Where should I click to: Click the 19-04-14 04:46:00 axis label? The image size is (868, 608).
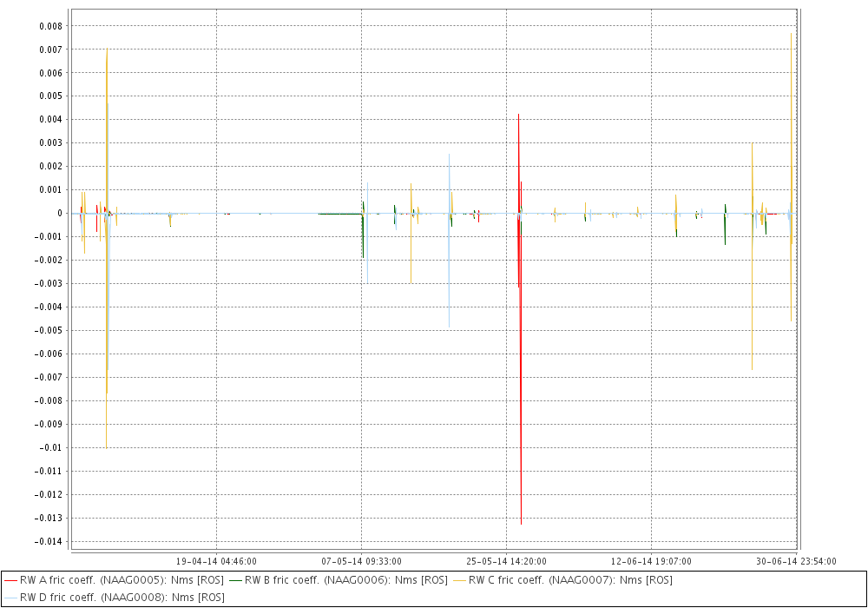click(x=216, y=561)
